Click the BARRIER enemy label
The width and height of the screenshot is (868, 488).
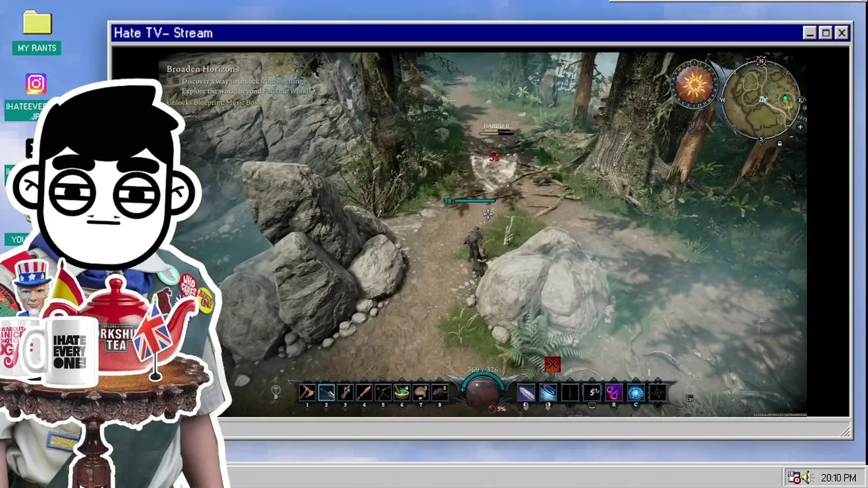coord(496,127)
